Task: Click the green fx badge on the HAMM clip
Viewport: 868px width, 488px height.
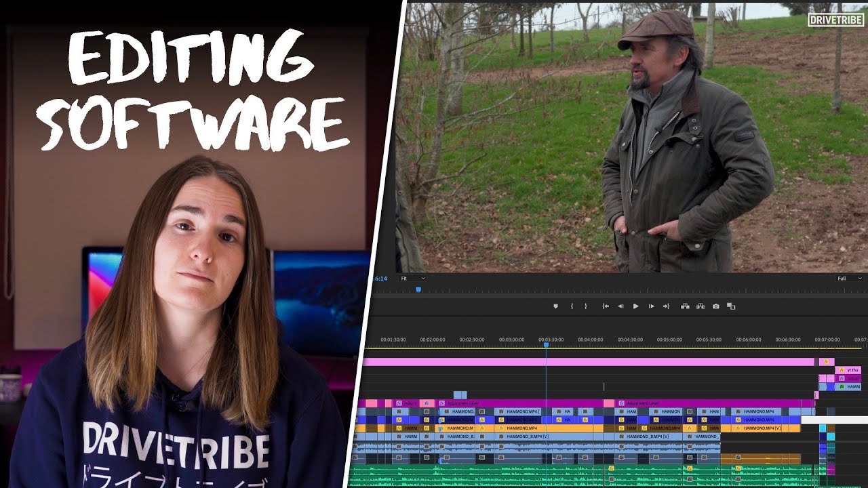Action: (x=842, y=386)
